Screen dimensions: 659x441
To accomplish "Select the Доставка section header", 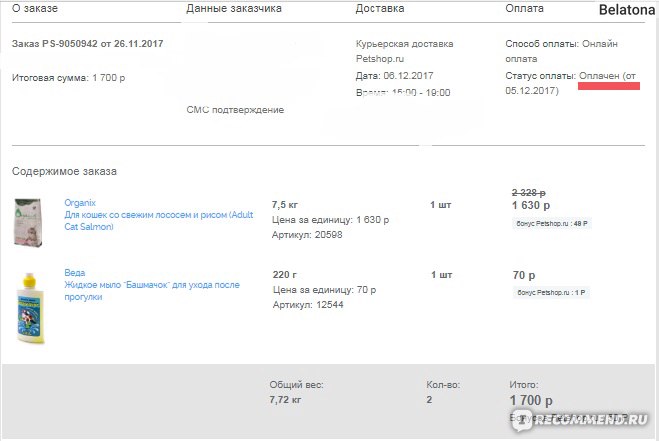I will tap(380, 8).
